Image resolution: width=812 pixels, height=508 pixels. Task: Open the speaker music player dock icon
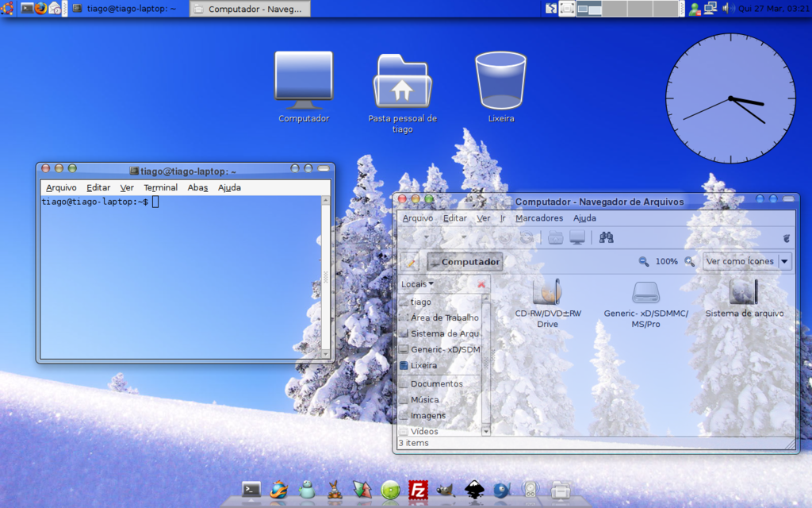(530, 490)
